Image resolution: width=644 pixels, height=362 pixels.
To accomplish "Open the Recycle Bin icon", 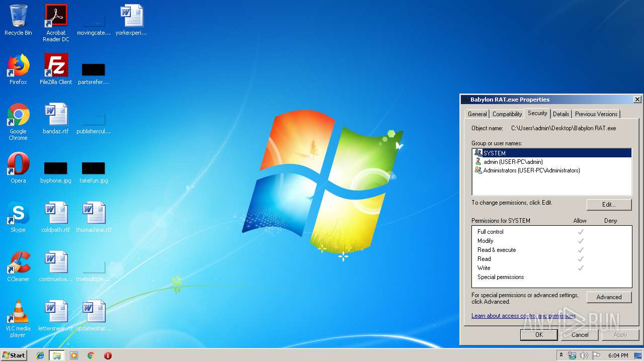I will pos(18,20).
